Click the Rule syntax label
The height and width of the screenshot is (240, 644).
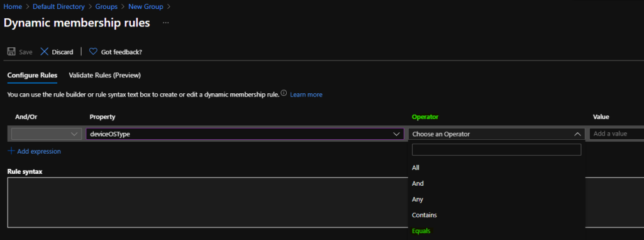pos(25,171)
